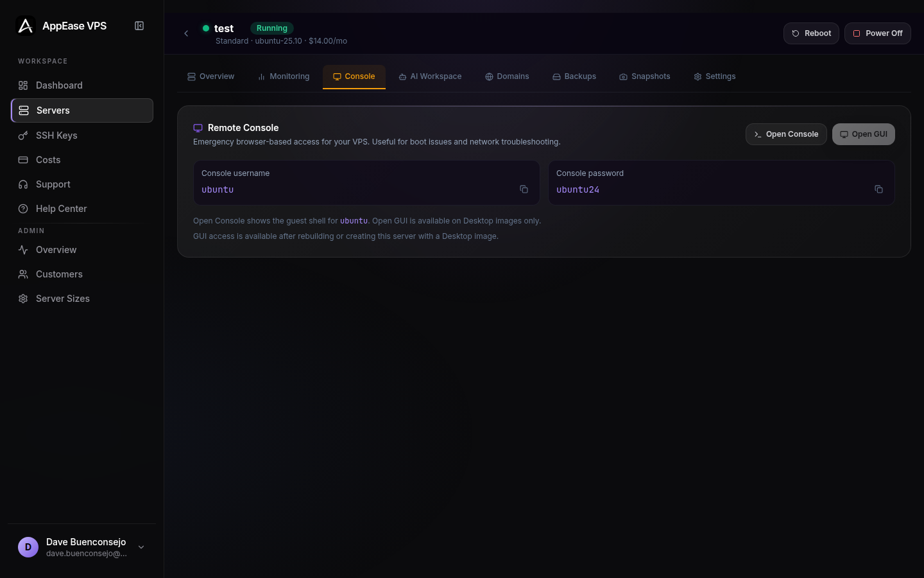Switch to the Monitoring tab

click(284, 76)
